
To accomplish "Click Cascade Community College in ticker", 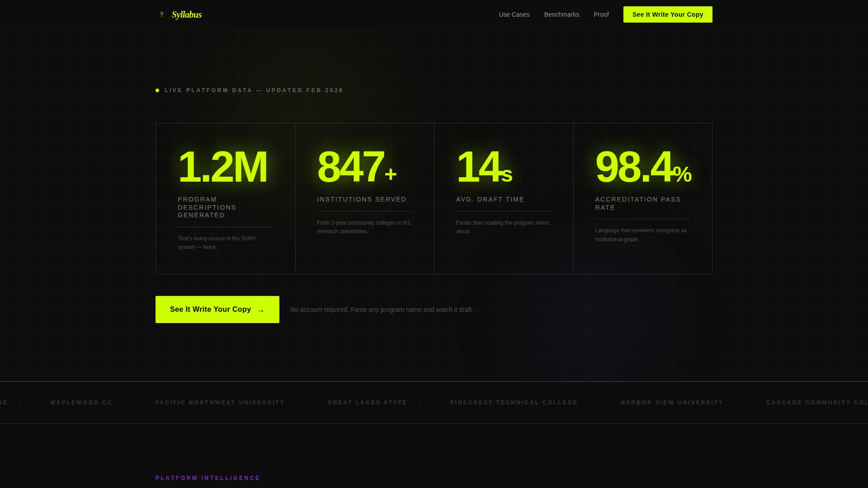I will (x=817, y=403).
